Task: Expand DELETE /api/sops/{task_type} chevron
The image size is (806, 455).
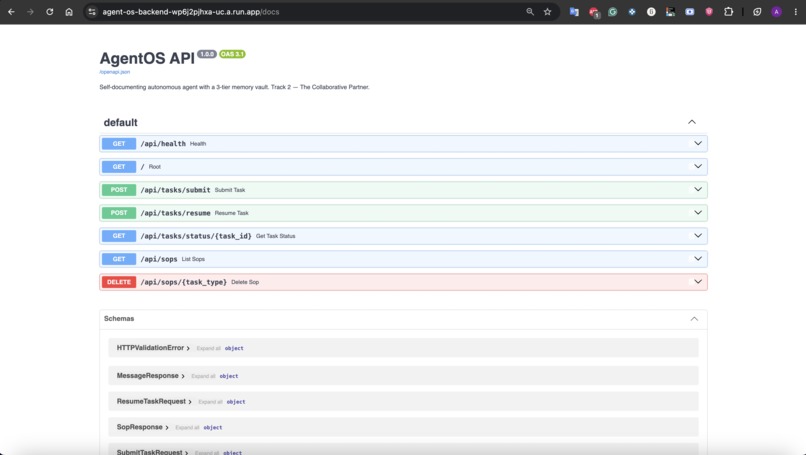Action: coord(698,282)
